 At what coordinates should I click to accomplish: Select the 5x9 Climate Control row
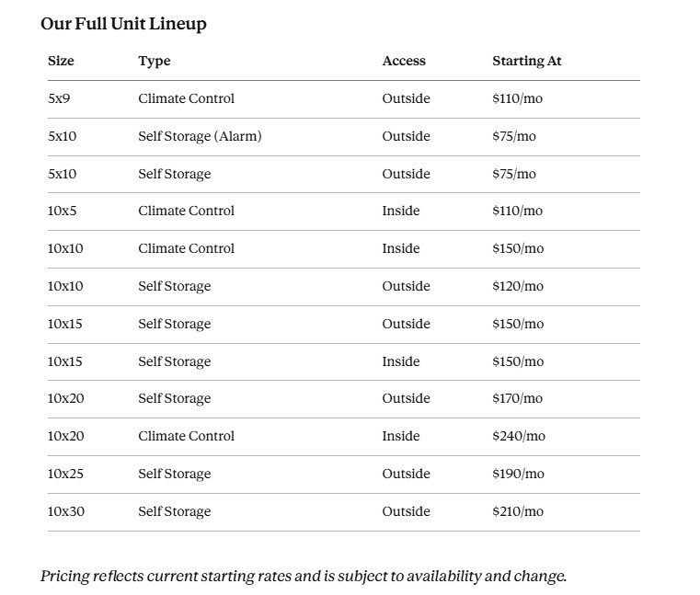[344, 99]
